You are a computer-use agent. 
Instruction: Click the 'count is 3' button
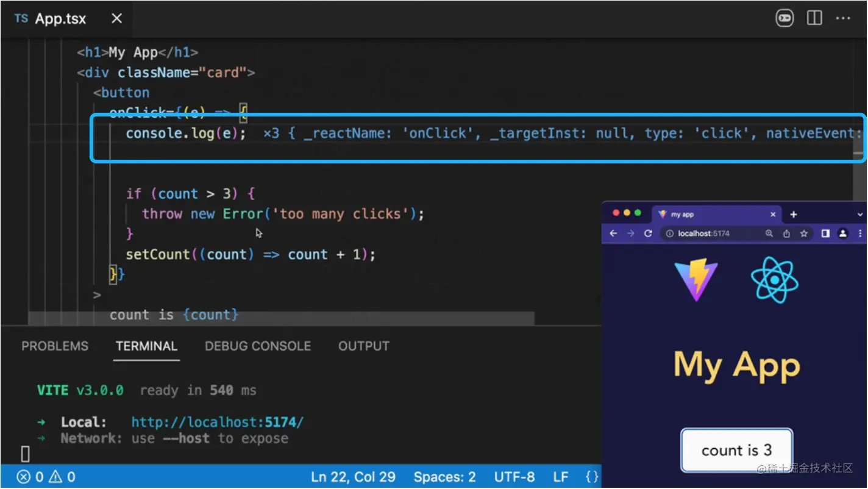point(736,451)
